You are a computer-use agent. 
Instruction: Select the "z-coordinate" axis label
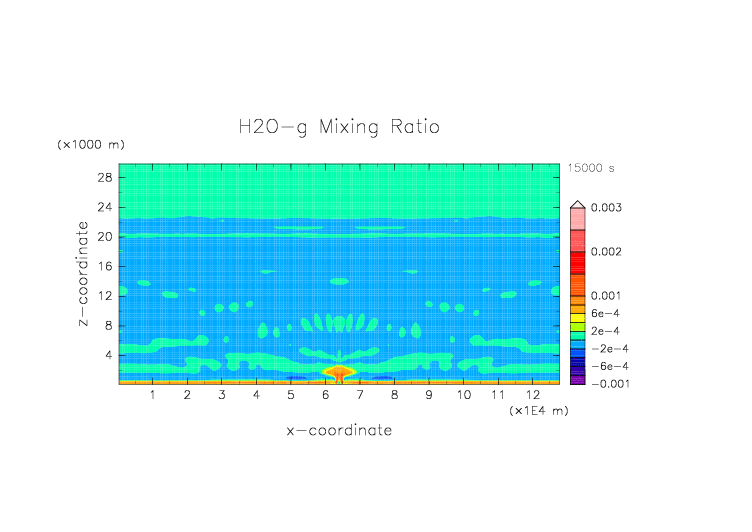point(86,274)
